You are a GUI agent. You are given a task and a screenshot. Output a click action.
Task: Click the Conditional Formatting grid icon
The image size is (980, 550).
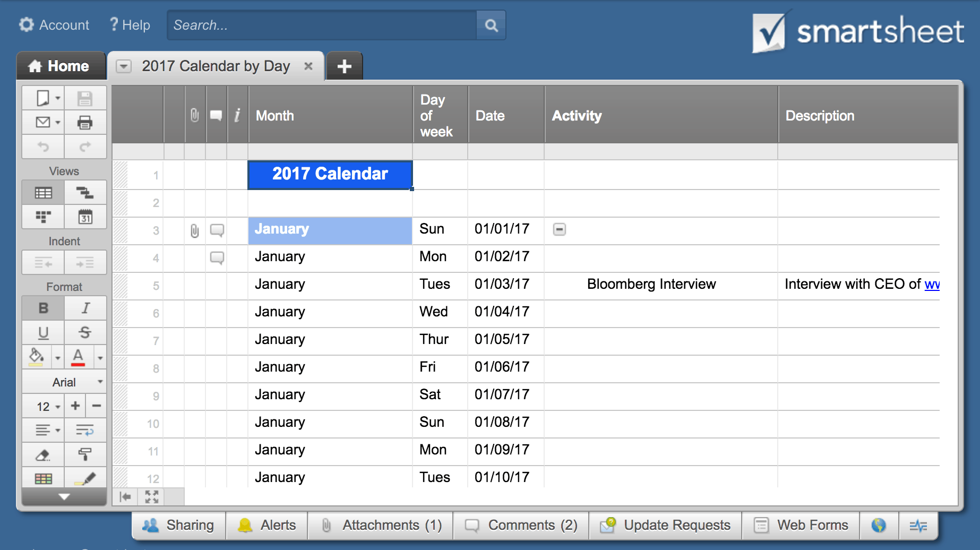click(43, 479)
